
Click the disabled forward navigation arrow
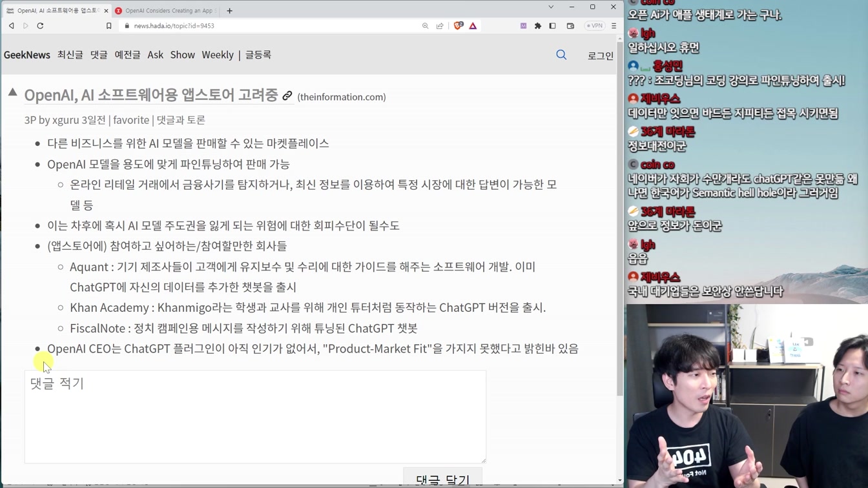click(x=26, y=26)
